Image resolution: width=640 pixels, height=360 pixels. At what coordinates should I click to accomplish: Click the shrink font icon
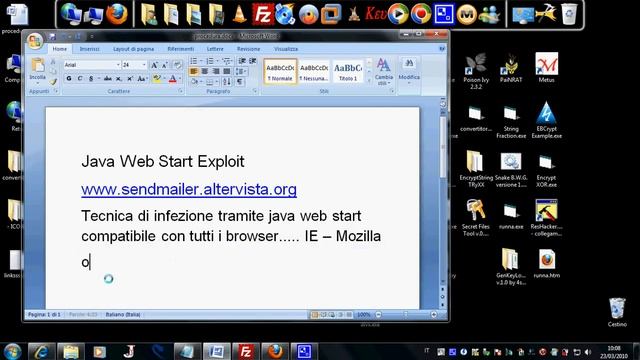click(x=164, y=65)
